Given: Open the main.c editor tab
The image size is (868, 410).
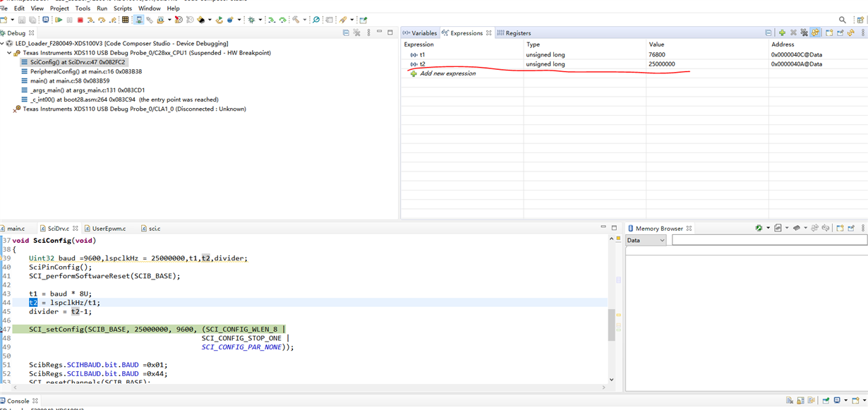Looking at the screenshot, I should (x=16, y=229).
